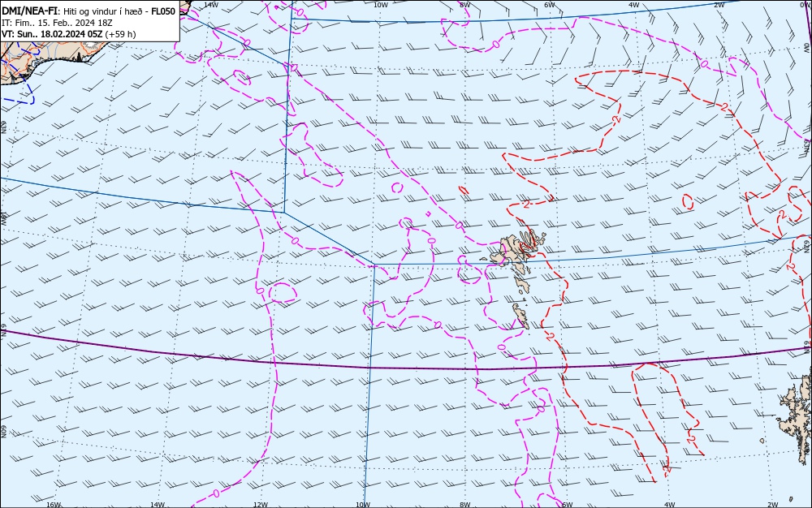Screen dimensions: 812x508
Task: Click the "8W" longitude label on the bottom axis
Action: point(465,505)
